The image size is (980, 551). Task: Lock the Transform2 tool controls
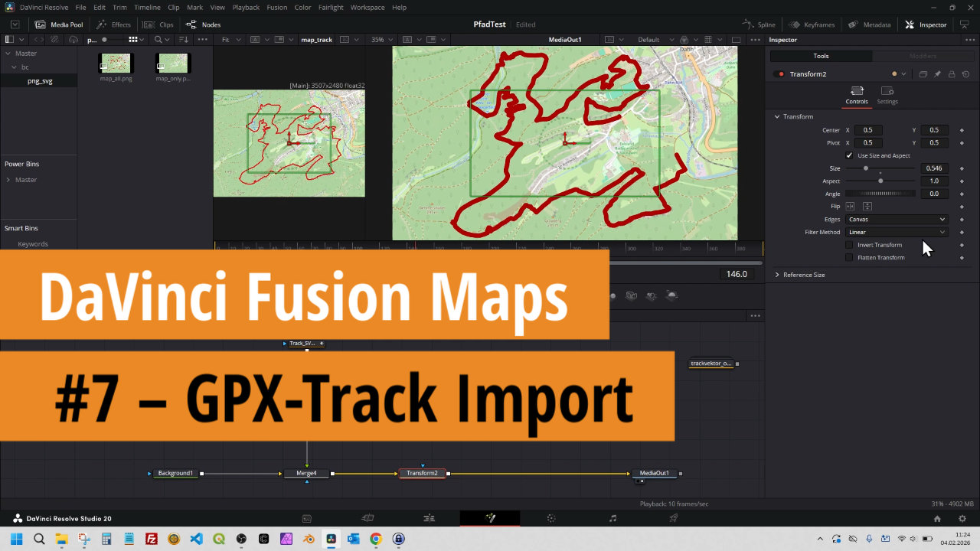coord(951,74)
